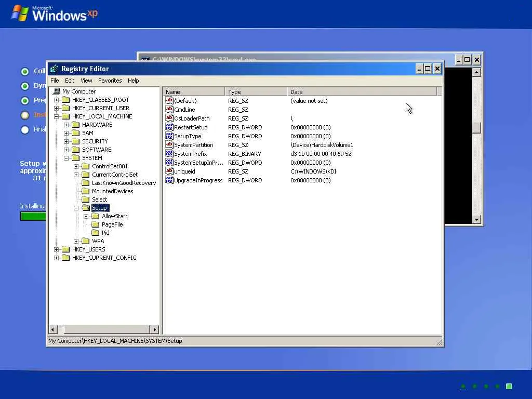Click the cmd window scroll down arrow
Viewport: 532px width, 399px height.
pyautogui.click(x=476, y=220)
